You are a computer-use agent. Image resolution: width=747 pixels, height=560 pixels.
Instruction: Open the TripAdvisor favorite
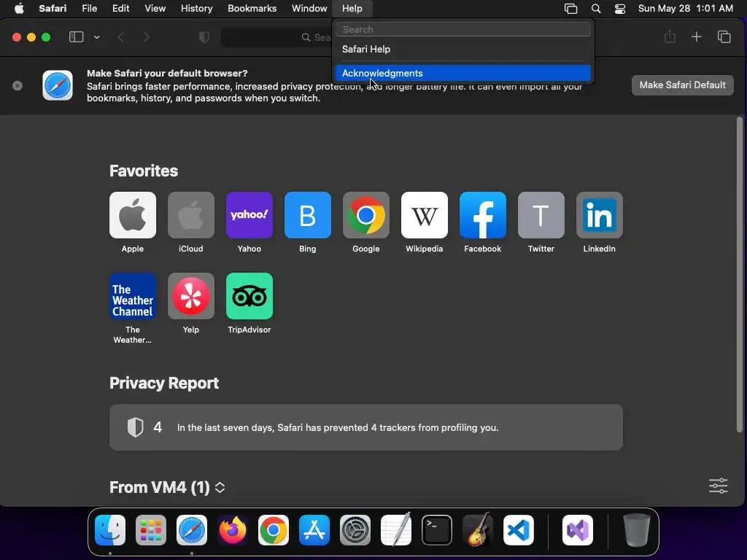[249, 296]
